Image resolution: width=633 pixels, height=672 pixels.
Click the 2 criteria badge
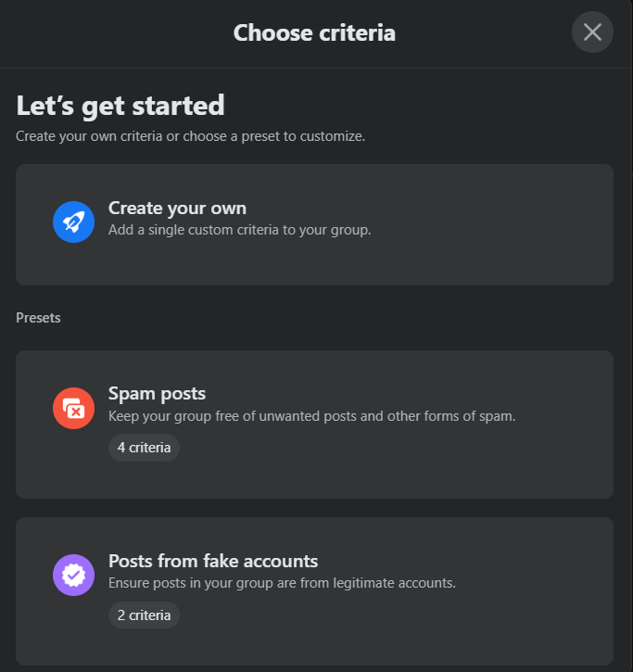(x=144, y=615)
